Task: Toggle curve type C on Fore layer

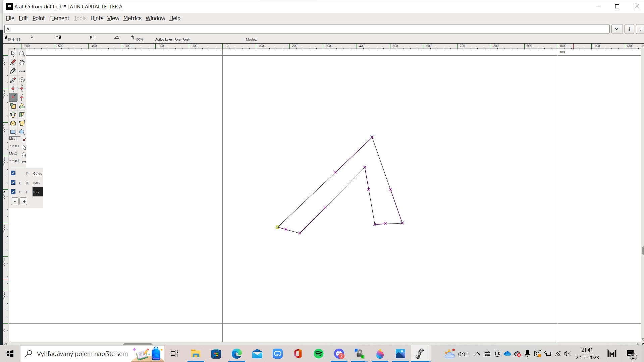Action: [x=20, y=192]
